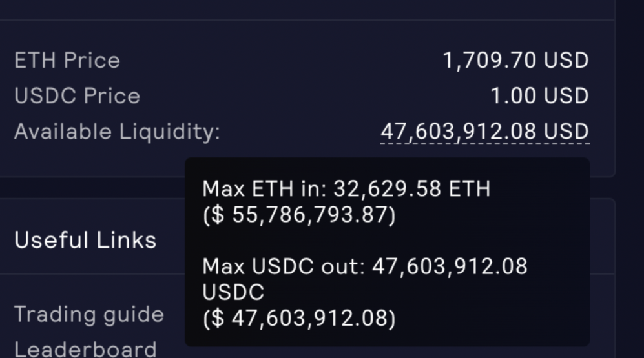
Task: Click the dashed underline beneath the liquidity value
Action: point(484,143)
